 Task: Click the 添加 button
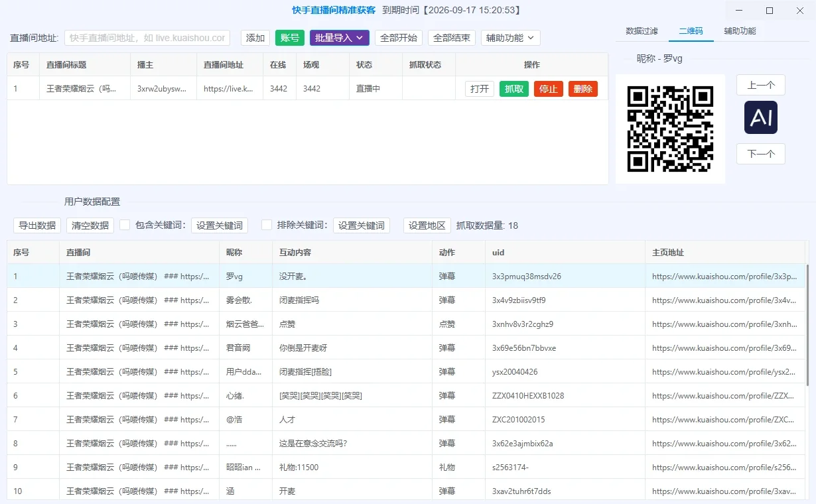255,38
